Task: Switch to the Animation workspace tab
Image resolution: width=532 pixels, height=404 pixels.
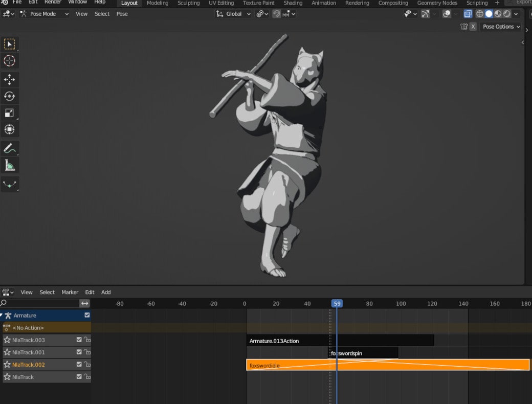Action: point(324,3)
